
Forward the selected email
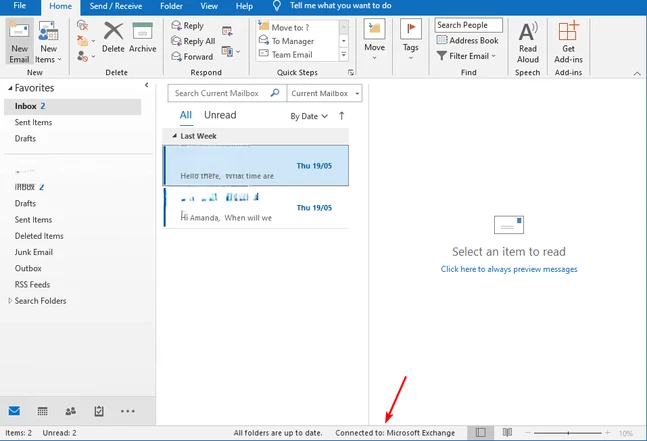pyautogui.click(x=192, y=56)
